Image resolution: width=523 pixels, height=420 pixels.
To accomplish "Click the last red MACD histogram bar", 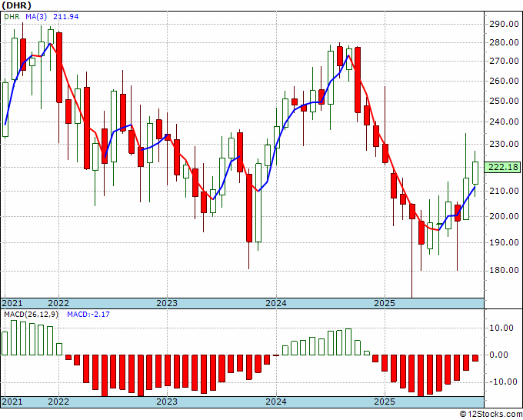I will coord(475,358).
